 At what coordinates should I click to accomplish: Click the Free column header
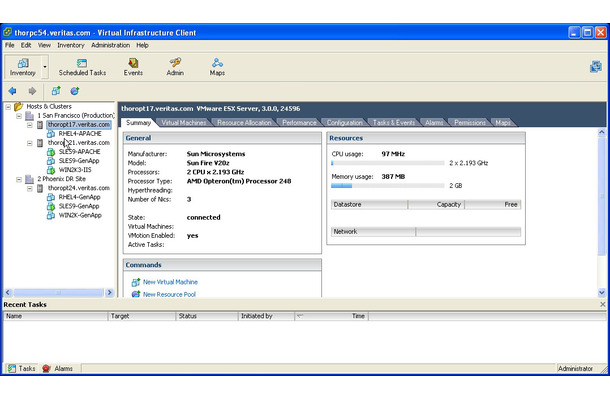493,205
